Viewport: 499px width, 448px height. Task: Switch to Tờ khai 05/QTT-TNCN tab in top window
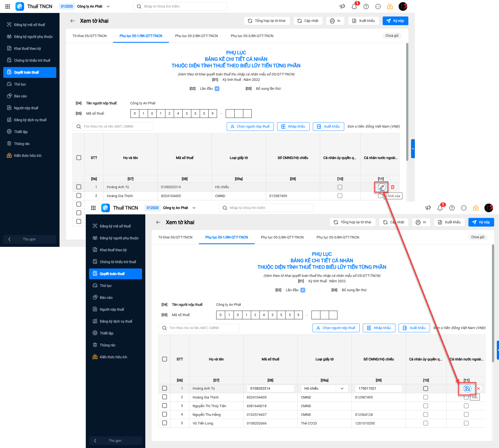tap(90, 36)
